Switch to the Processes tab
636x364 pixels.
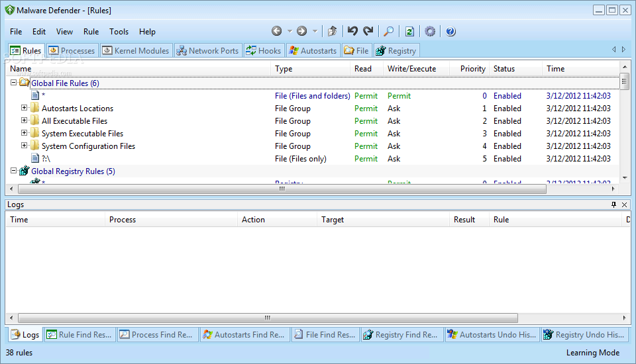coord(72,51)
